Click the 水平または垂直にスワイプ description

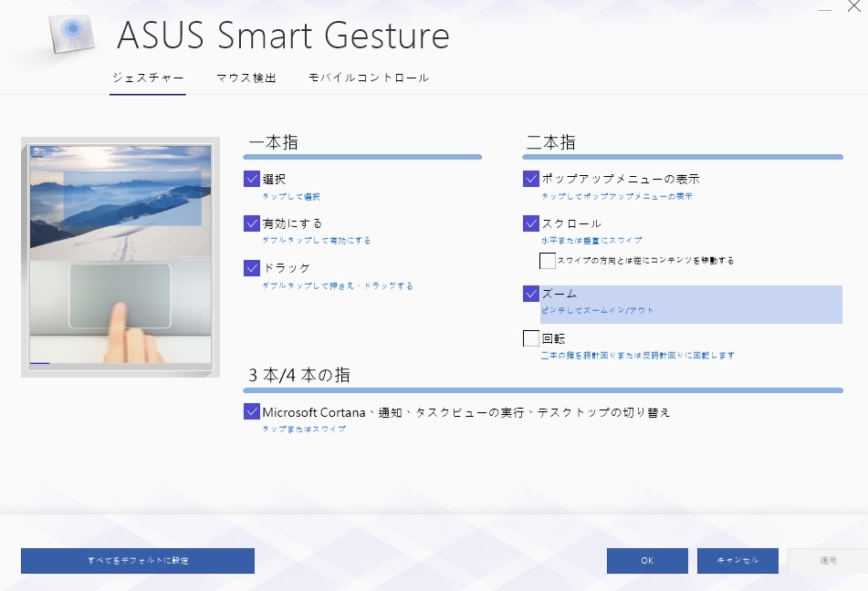[591, 240]
